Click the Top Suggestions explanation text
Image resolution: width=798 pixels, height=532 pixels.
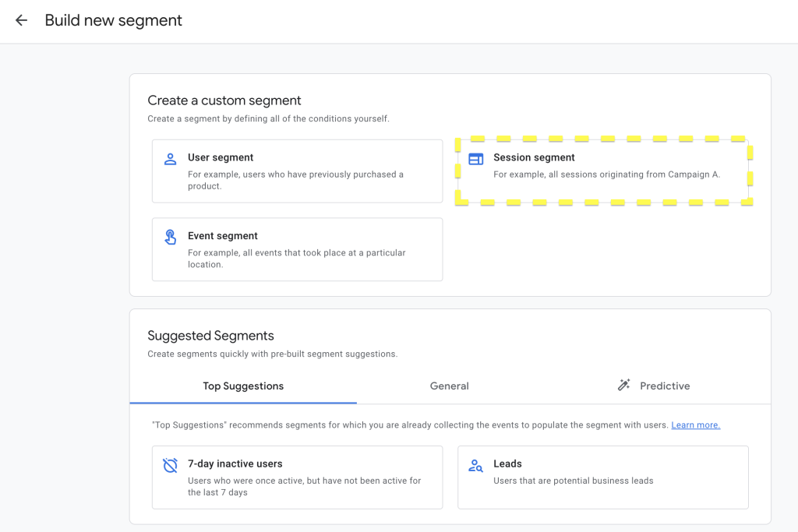409,425
